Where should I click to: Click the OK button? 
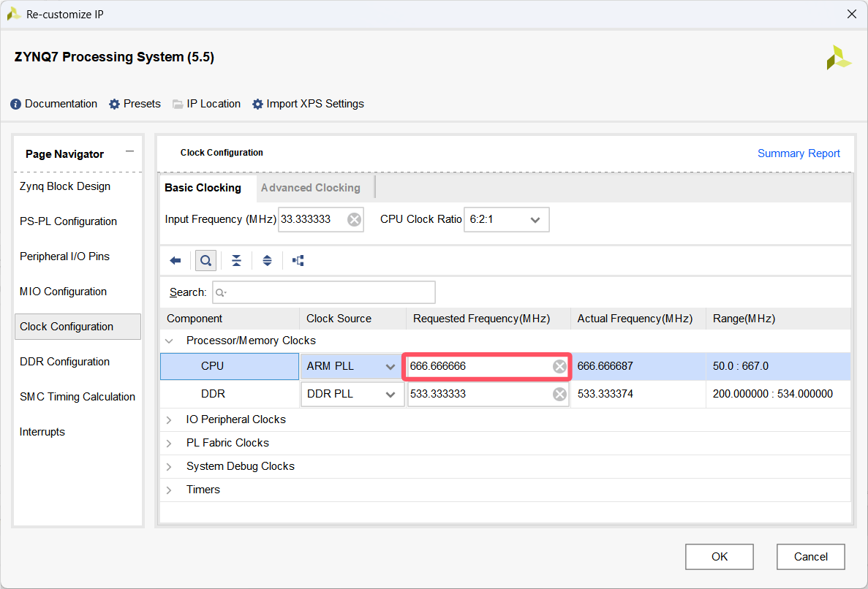tap(719, 556)
